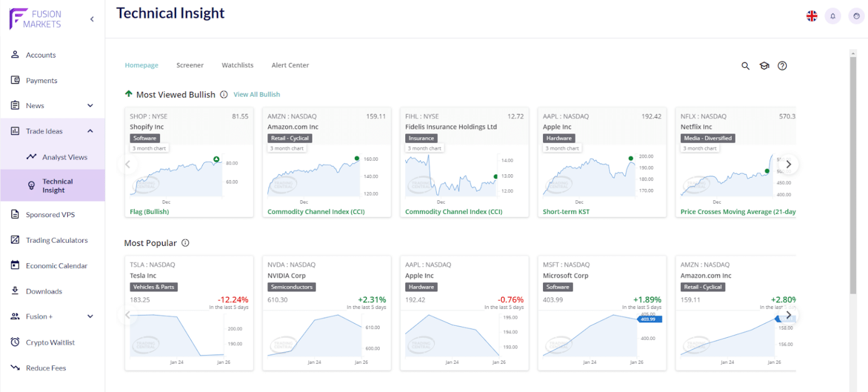
Task: Open the help question mark icon
Action: coord(782,66)
